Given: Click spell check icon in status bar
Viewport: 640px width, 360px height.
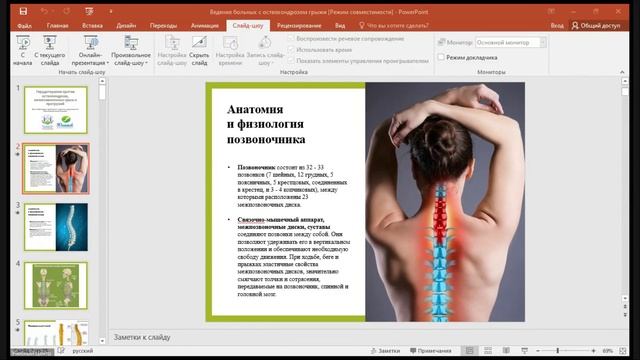Looking at the screenshot, I should [61, 351].
